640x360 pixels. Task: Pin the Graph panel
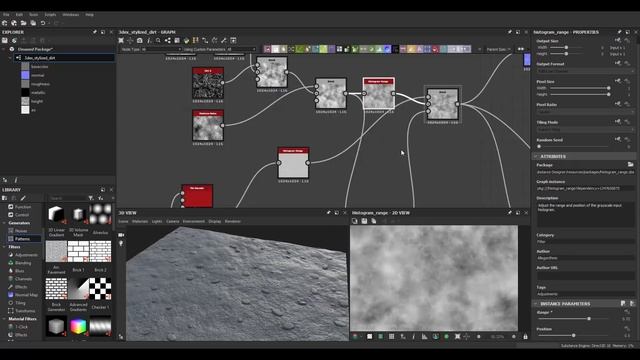coord(509,32)
